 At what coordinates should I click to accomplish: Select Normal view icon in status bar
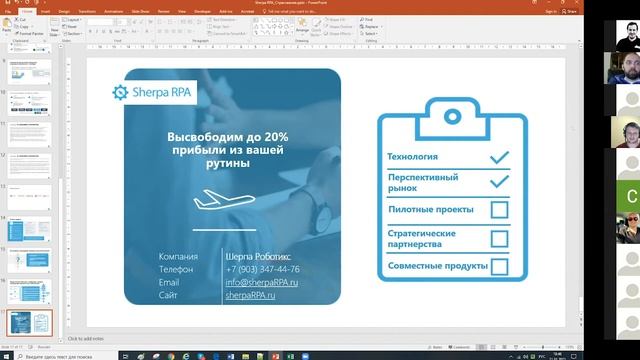[481, 347]
